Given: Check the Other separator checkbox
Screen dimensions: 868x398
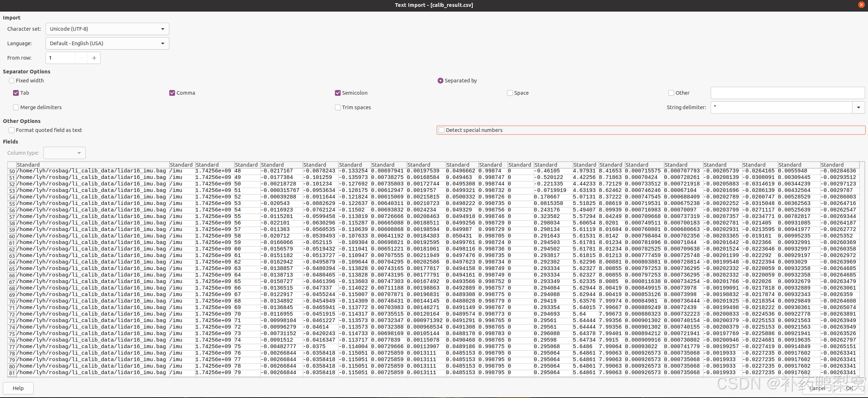Looking at the screenshot, I should tap(671, 93).
